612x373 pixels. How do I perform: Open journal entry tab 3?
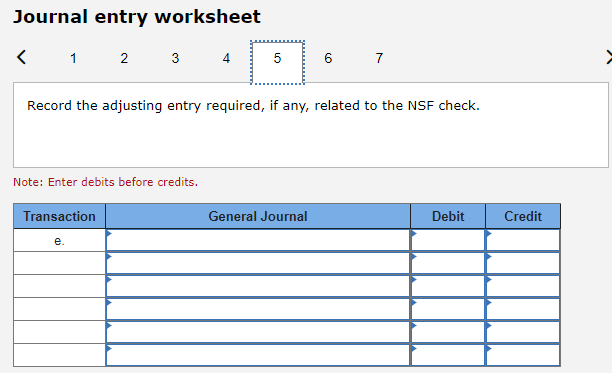point(175,58)
